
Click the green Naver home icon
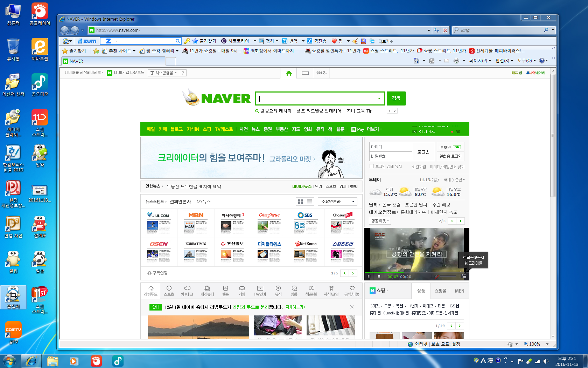pos(289,73)
